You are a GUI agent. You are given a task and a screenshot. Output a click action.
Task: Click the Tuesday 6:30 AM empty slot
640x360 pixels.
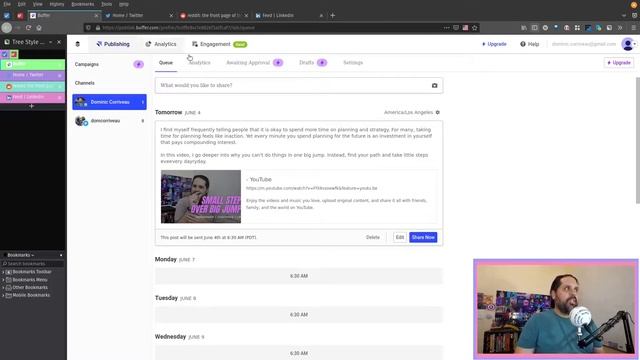pyautogui.click(x=299, y=315)
